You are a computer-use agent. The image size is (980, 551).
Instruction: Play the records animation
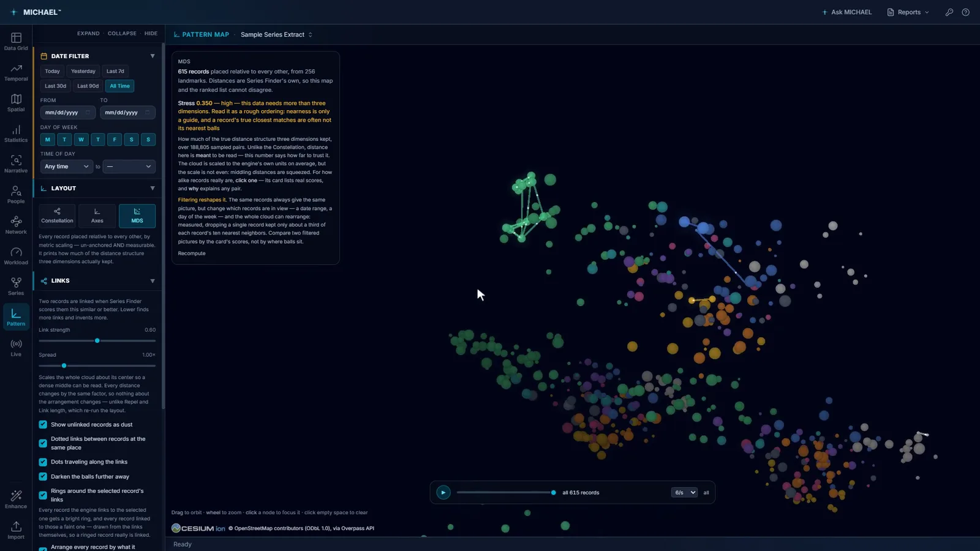coord(443,492)
